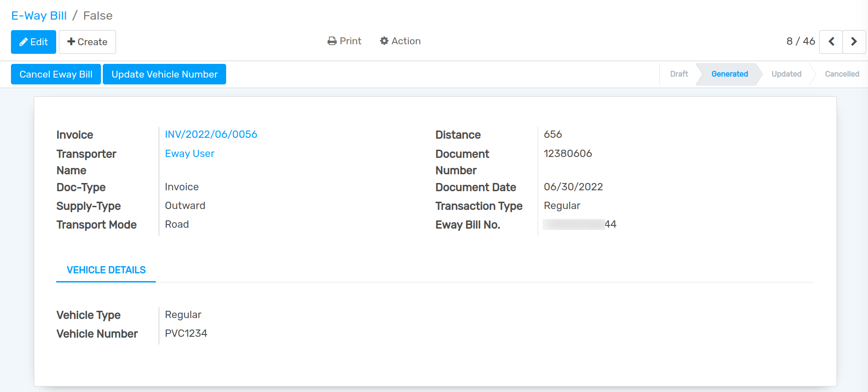This screenshot has width=868, height=392.
Task: Click Update Vehicle Number button
Action: click(x=164, y=74)
